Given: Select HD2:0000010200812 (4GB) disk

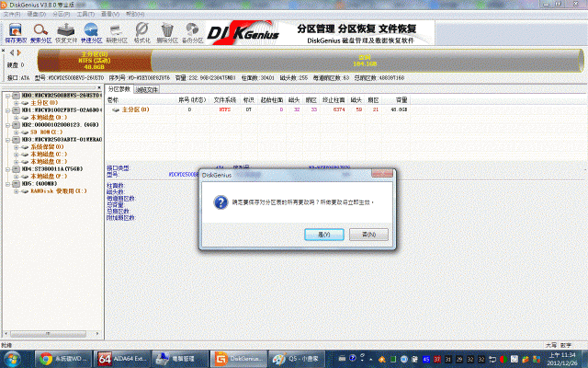Looking at the screenshot, I should point(60,125).
